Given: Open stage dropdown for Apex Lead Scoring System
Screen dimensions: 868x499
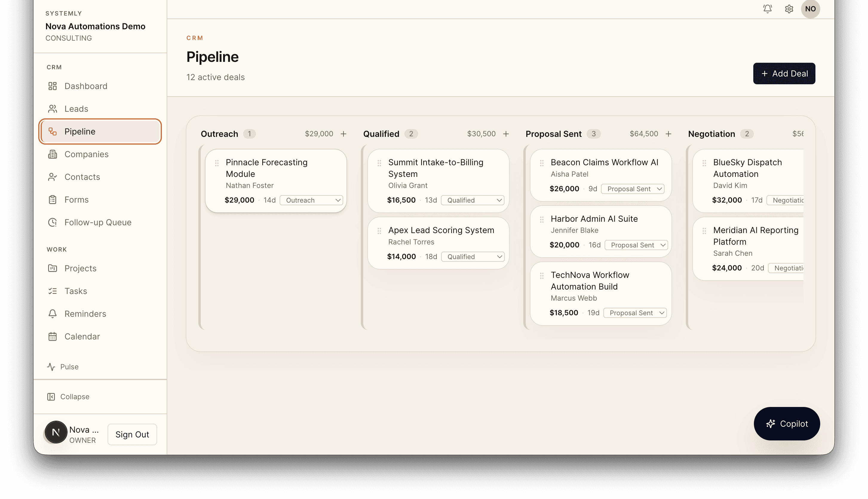Looking at the screenshot, I should click(x=473, y=256).
